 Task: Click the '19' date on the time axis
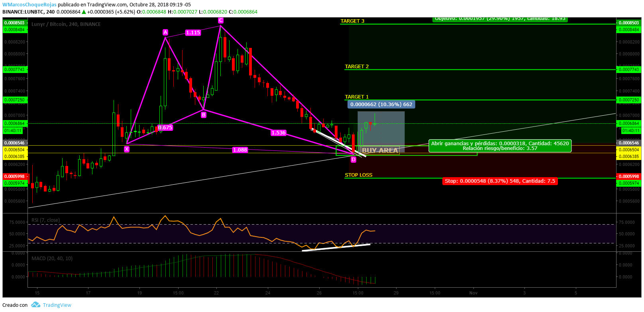coord(139,293)
